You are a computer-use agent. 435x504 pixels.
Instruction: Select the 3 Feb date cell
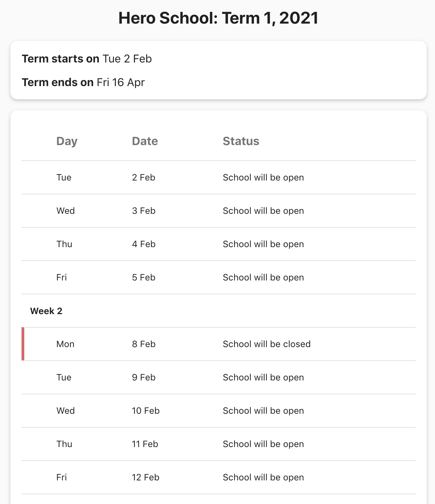[144, 211]
